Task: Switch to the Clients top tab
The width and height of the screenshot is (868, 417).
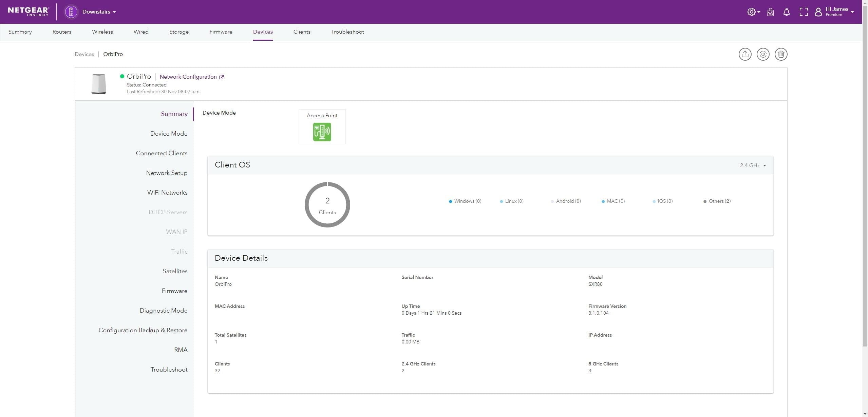Action: (302, 32)
